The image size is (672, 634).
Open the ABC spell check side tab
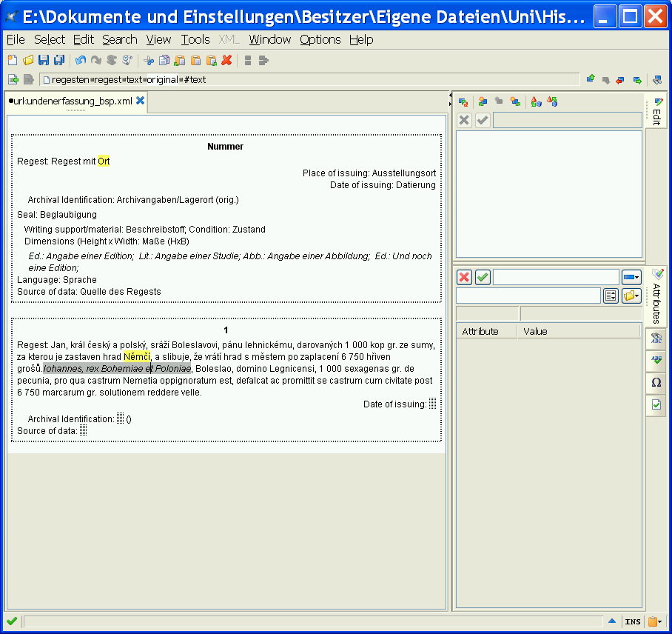656,361
